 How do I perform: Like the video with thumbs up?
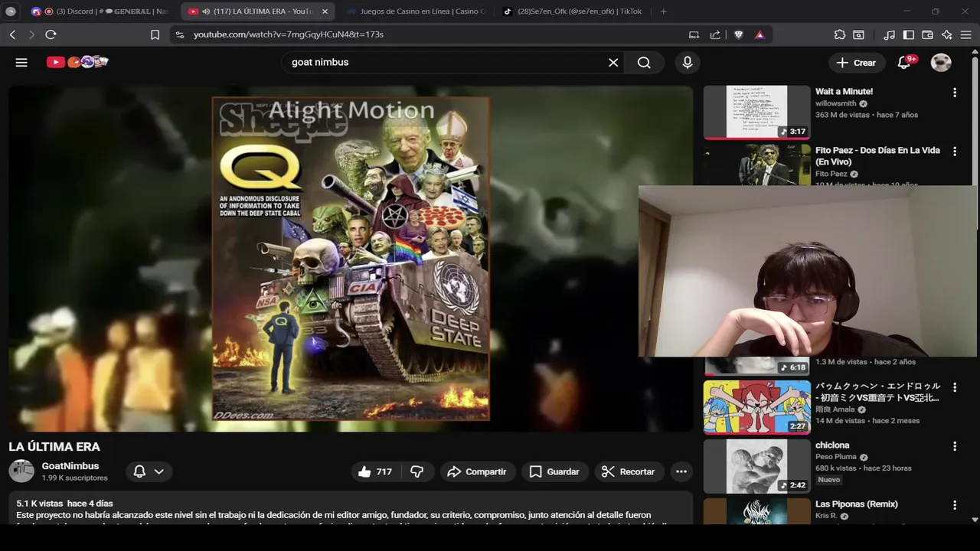pyautogui.click(x=374, y=471)
